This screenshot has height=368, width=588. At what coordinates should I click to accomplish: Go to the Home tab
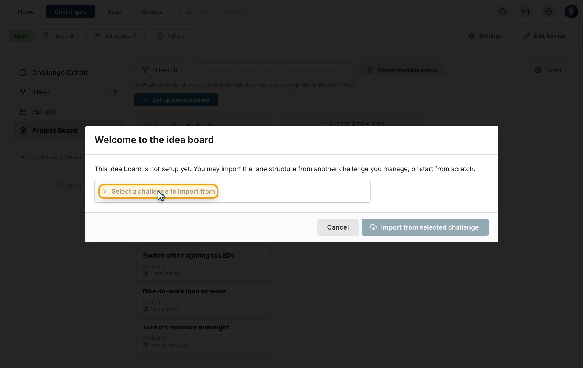pyautogui.click(x=26, y=11)
